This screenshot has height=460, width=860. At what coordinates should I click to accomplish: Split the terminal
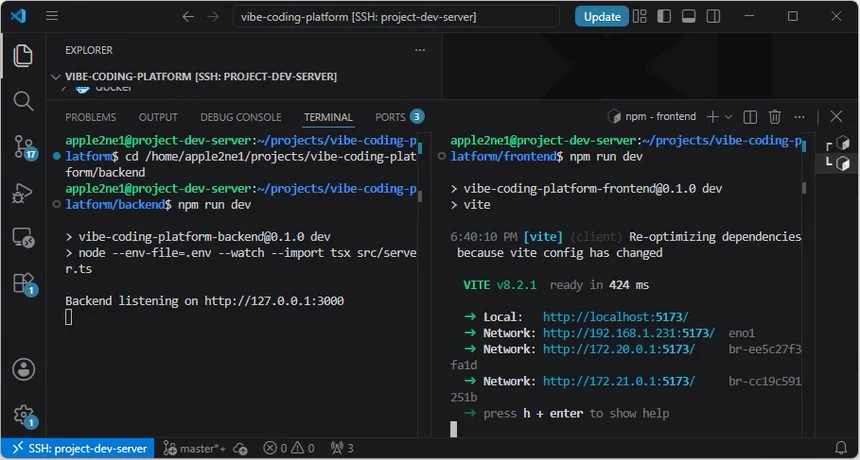pyautogui.click(x=750, y=116)
